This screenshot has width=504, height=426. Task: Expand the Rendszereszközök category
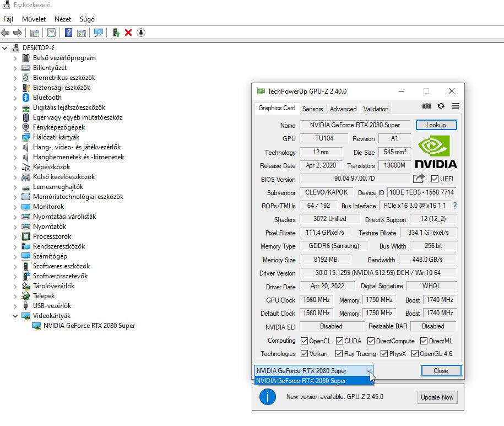point(15,246)
